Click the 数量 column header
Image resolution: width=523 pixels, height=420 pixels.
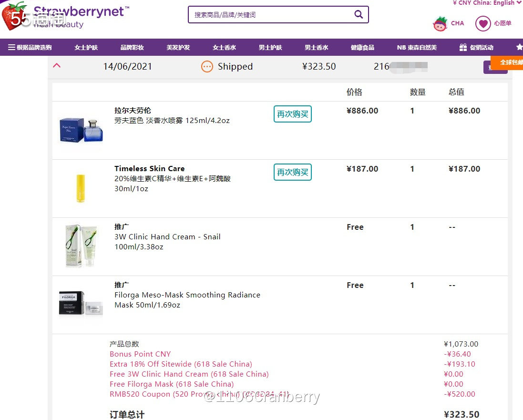[x=418, y=92]
